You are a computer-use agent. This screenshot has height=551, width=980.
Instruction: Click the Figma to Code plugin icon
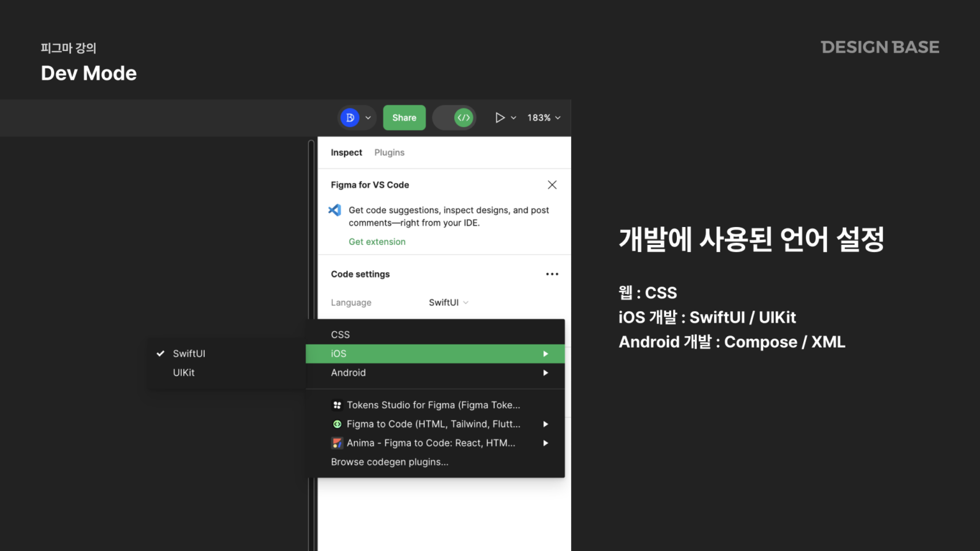pyautogui.click(x=337, y=423)
